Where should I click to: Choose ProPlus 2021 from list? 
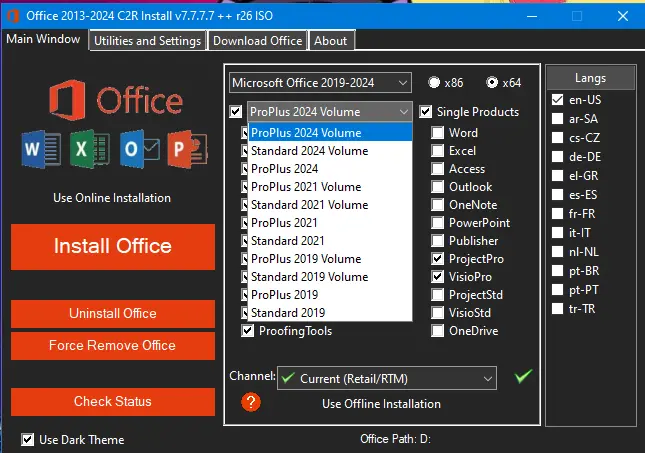pyautogui.click(x=330, y=223)
